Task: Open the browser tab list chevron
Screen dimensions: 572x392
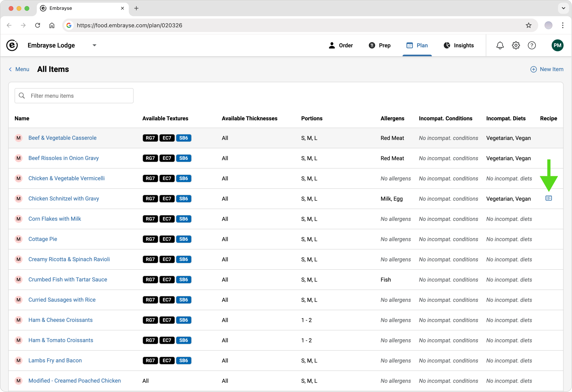Action: 563,8
